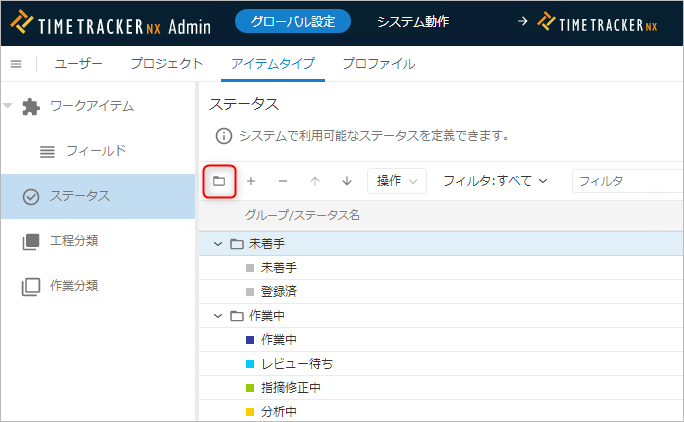Collapse the 未着手 group
The height and width of the screenshot is (422, 684).
coord(218,243)
